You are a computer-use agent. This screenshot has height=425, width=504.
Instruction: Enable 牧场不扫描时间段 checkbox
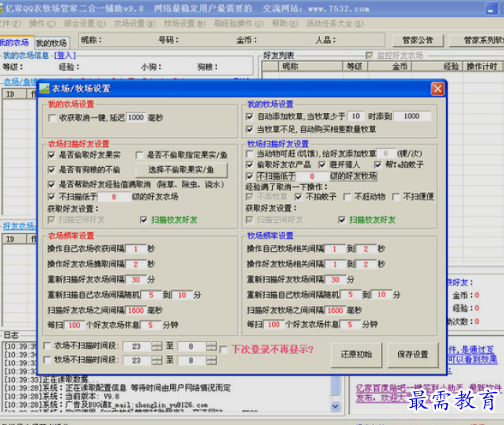(47, 360)
